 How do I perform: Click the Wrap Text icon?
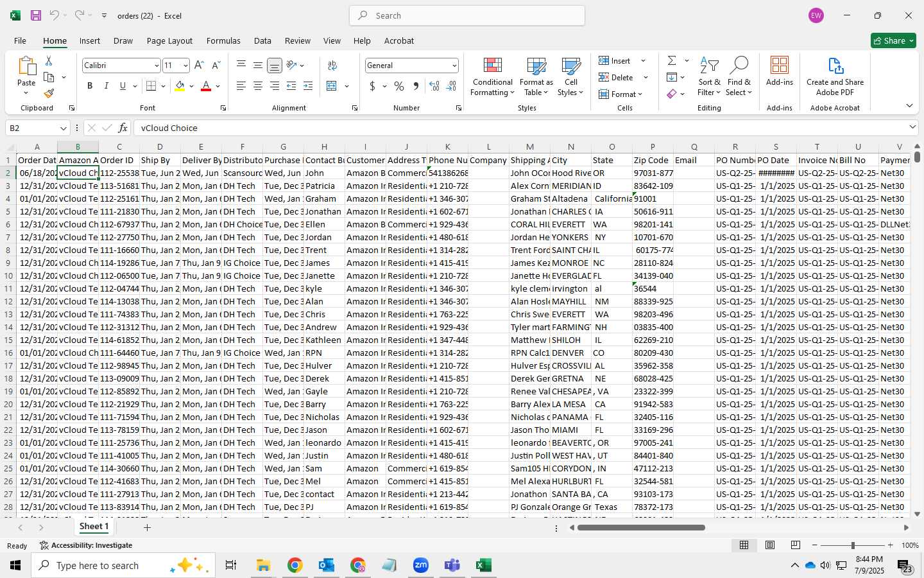coord(332,66)
